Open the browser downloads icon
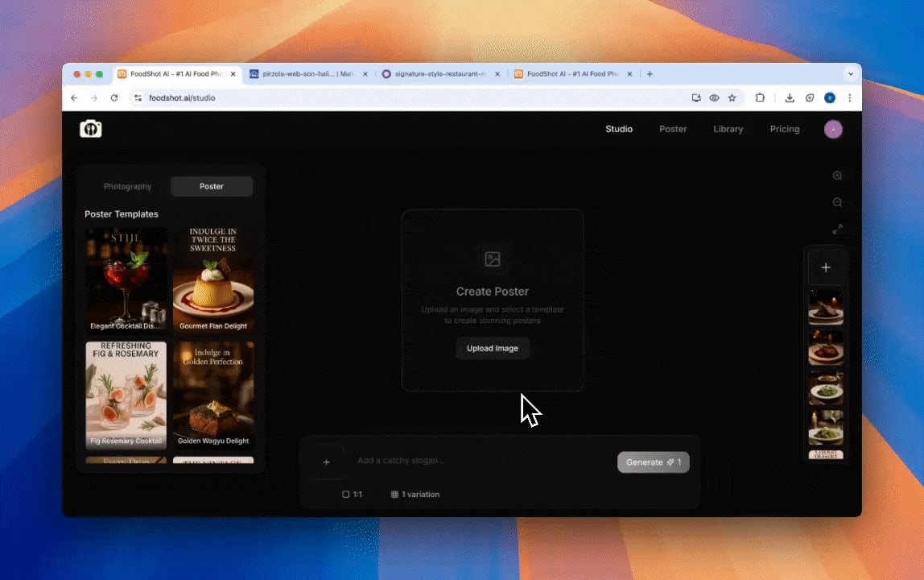 790,98
